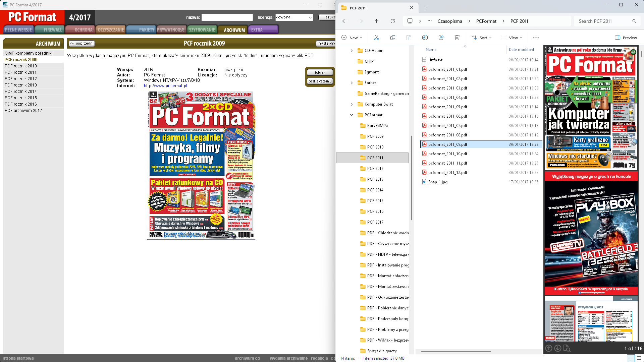The width and height of the screenshot is (644, 362).
Task: Click the horizontal scrollbar in file list
Action: pyautogui.click(x=456, y=351)
